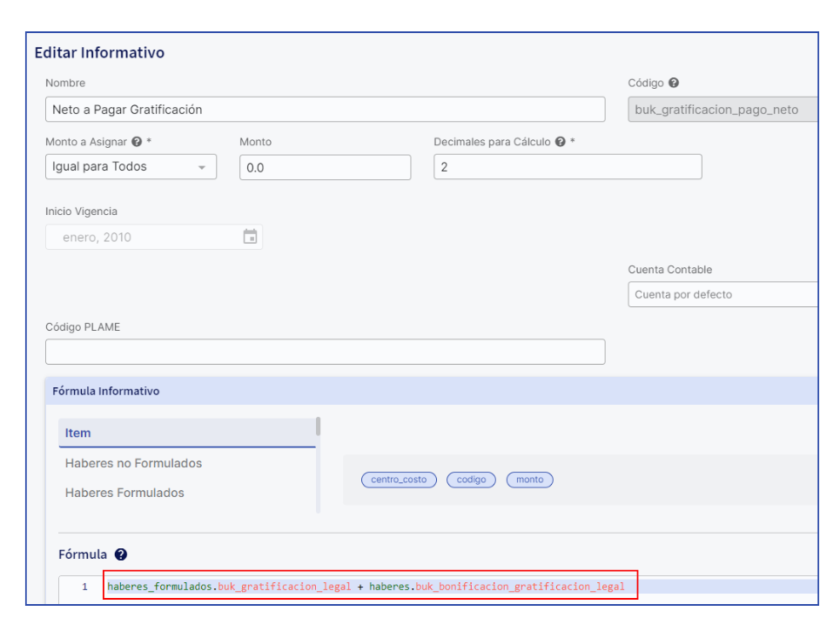Click the monto tag

click(x=529, y=480)
